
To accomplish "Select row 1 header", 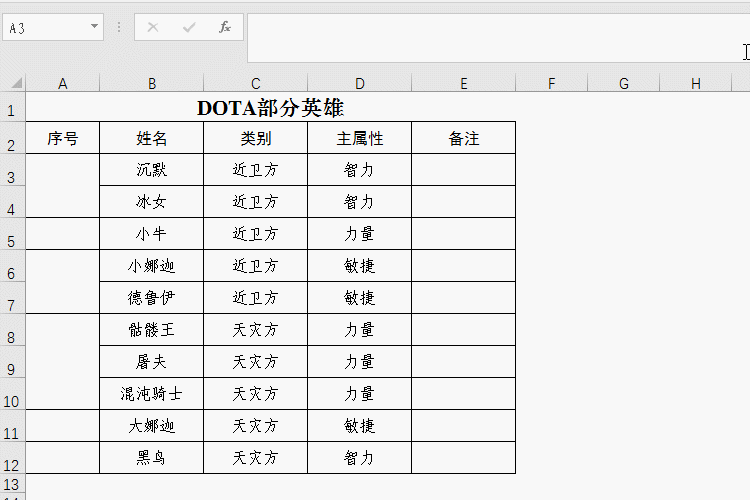I will (12, 107).
